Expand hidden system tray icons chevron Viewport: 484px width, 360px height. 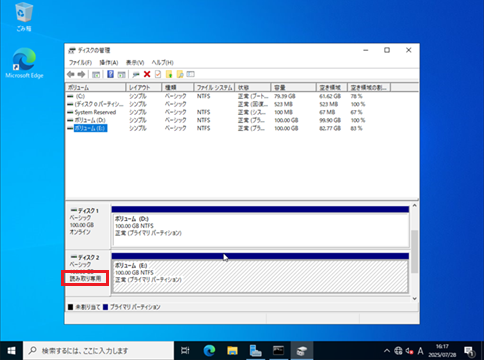point(387,351)
